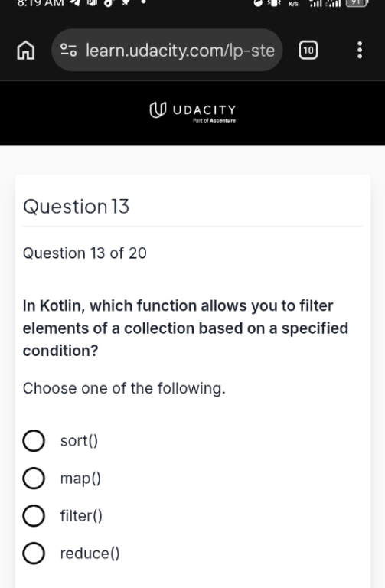
Task: Tap the browser home icon
Action: click(26, 51)
